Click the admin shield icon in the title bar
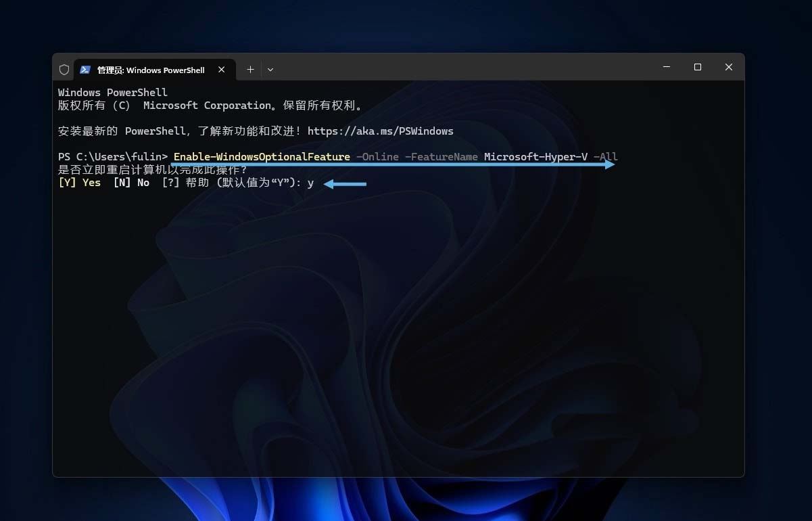 point(64,69)
